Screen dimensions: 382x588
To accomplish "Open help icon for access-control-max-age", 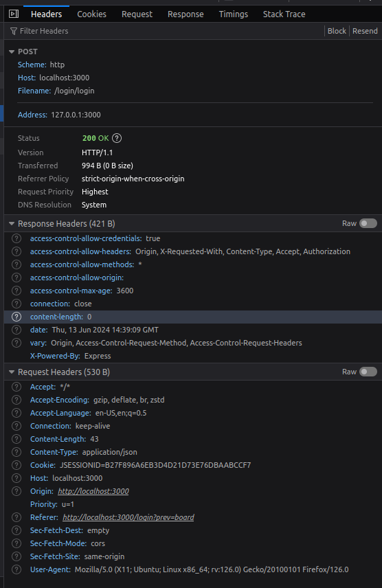I will 16,291.
